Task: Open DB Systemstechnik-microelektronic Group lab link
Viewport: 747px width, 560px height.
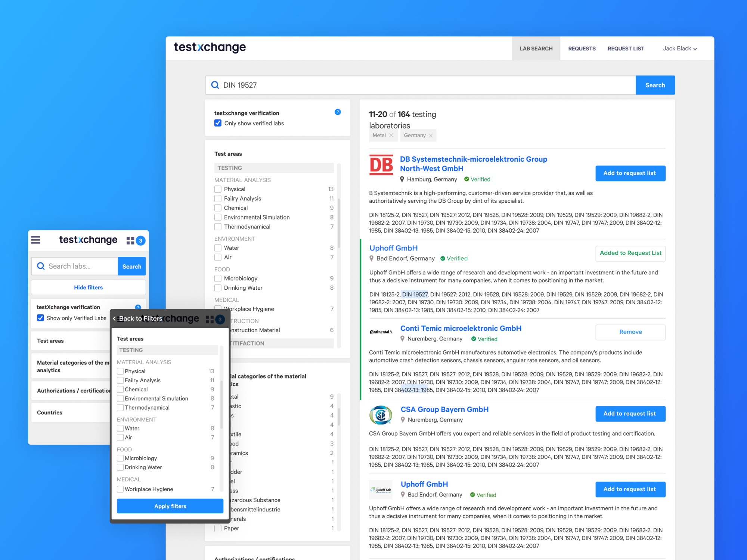Action: coord(473,164)
